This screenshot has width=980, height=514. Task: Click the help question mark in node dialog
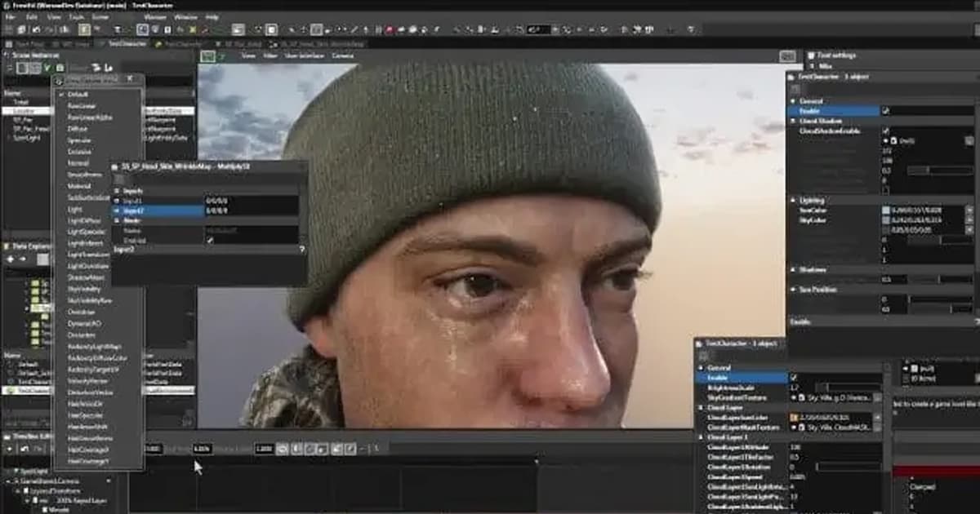tap(301, 250)
